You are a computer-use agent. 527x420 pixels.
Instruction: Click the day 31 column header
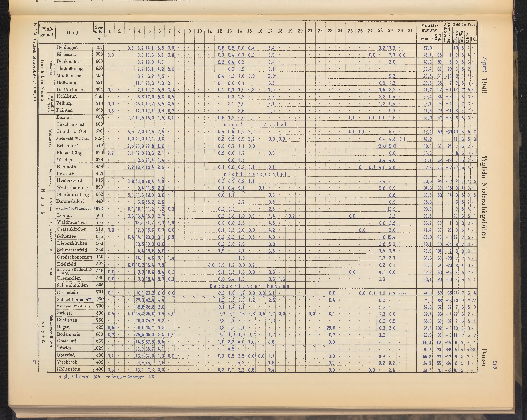[x=410, y=31]
